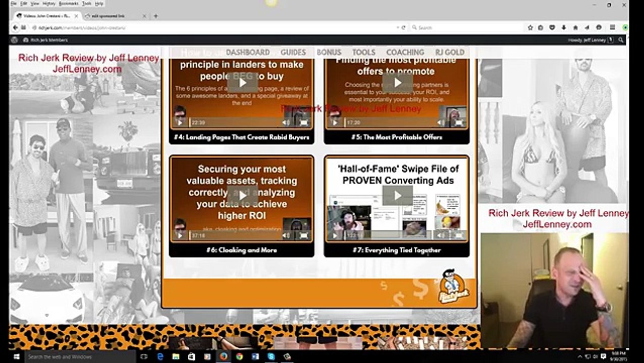Click 'Rich Jerk Members' in the admin bar
The height and width of the screenshot is (363, 644).
pos(45,40)
